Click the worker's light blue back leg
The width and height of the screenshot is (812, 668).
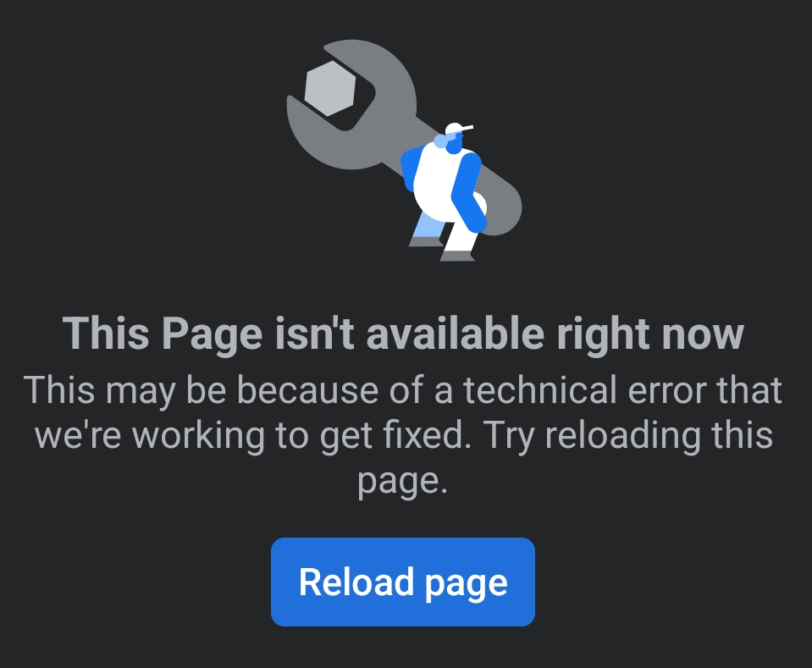point(428,224)
